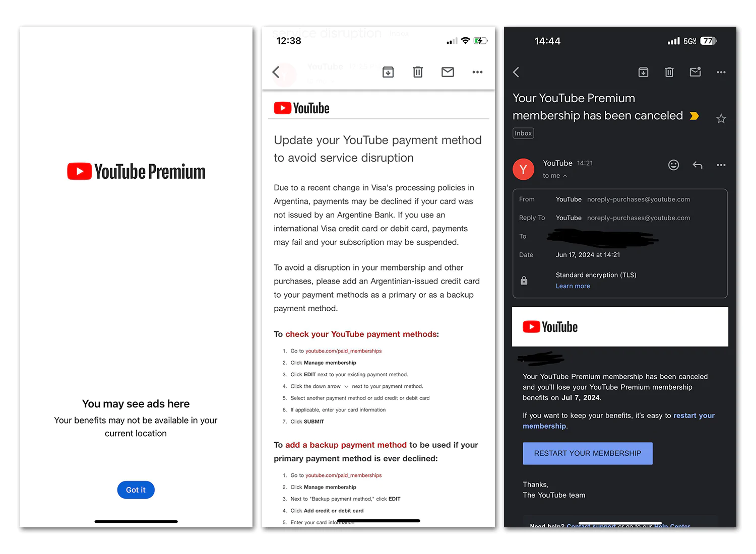Click 'You may see ads here' heading

pyautogui.click(x=136, y=404)
